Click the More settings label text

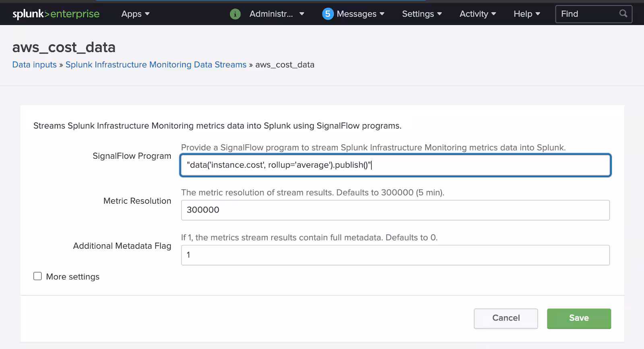(x=72, y=277)
